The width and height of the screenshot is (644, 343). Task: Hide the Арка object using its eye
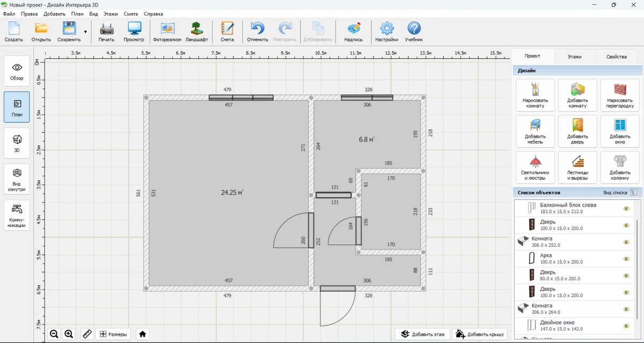coord(626,259)
